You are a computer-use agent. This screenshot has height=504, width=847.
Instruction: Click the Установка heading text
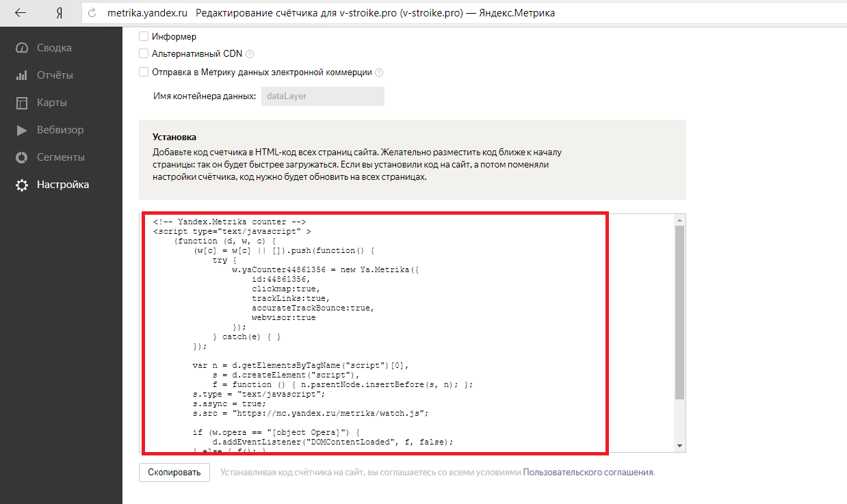tap(174, 137)
